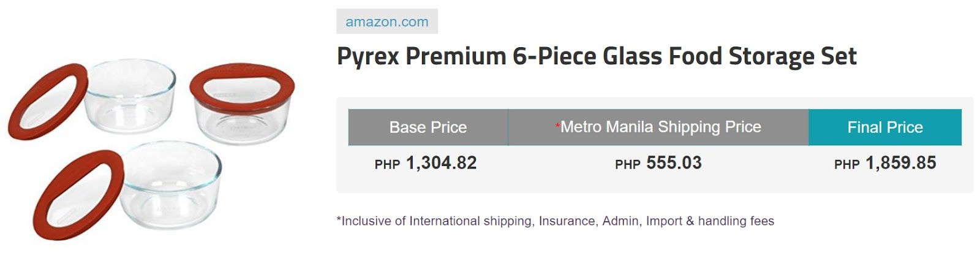Click the top-left red lid in the image
The width and height of the screenshot is (980, 258).
48,101
